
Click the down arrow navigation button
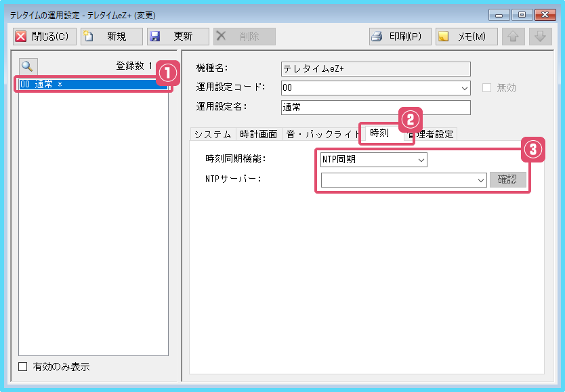[539, 37]
